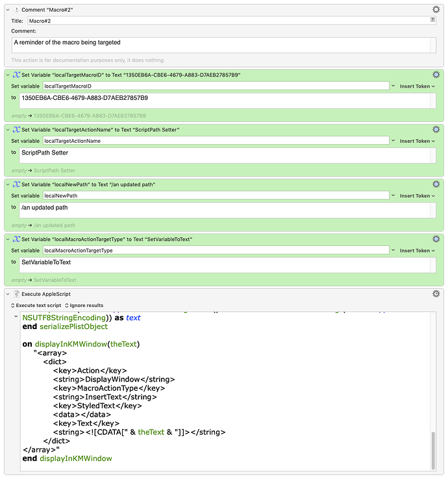448x479 pixels.
Task: Collapse the localTargetMacroID Set Variable action
Action: click(x=7, y=75)
